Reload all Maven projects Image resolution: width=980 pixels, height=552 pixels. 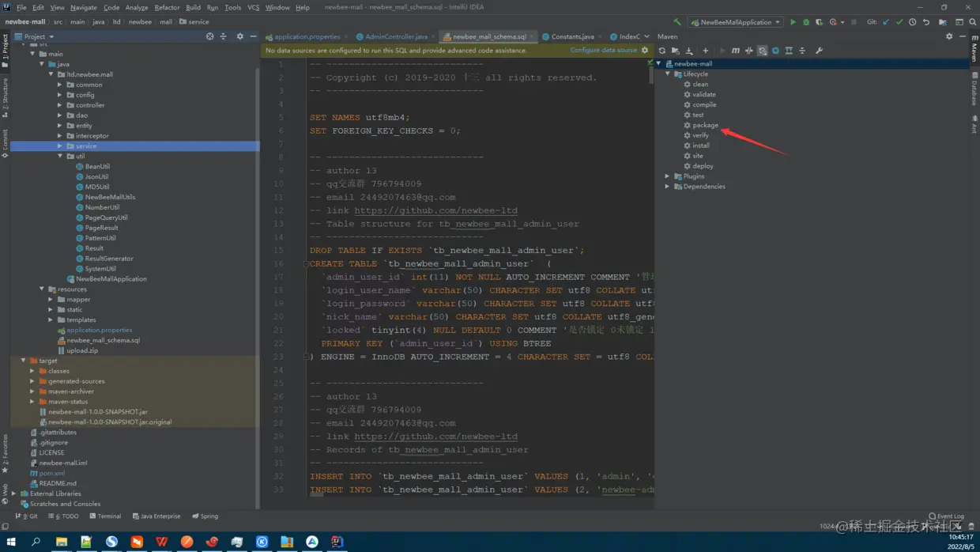point(662,51)
